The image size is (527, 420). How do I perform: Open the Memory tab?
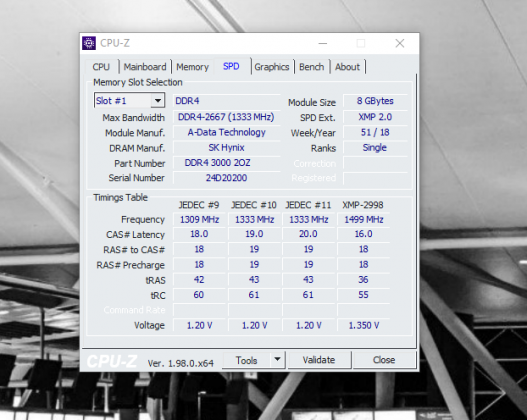coord(193,67)
